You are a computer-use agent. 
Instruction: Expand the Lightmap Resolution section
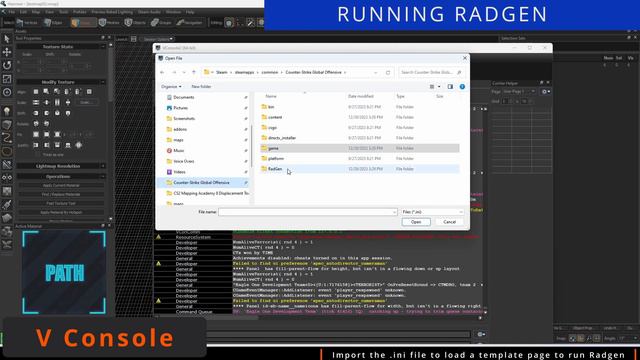tap(102, 166)
